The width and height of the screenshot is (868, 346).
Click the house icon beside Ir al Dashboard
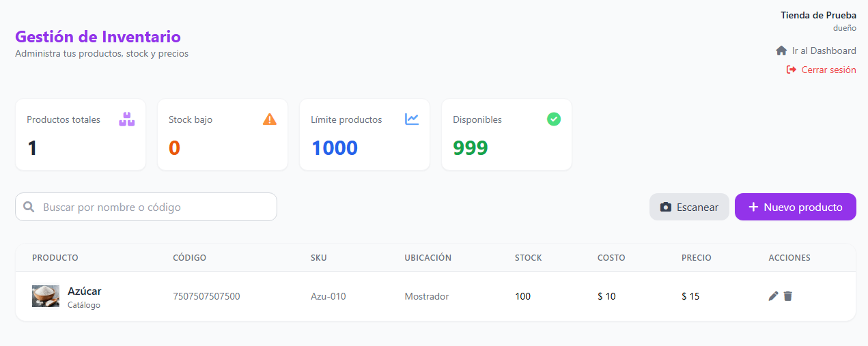pyautogui.click(x=782, y=51)
